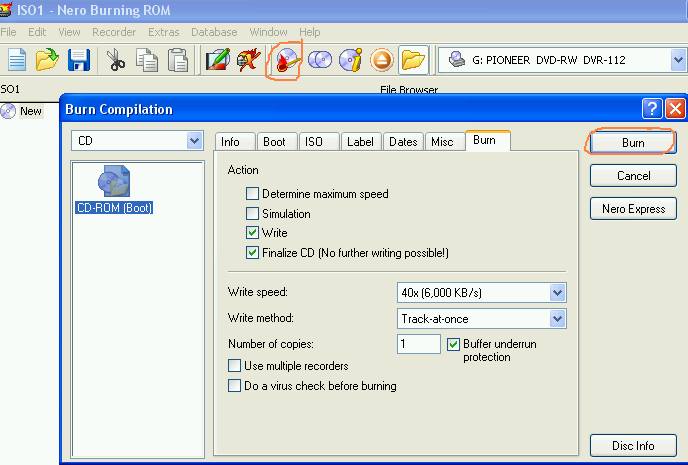Click the Burn button
The image size is (688, 465).
click(x=633, y=143)
